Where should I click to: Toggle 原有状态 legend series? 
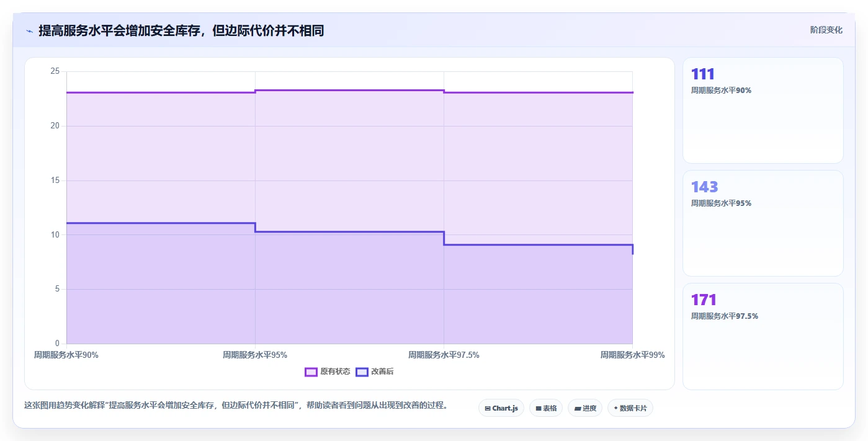(328, 372)
